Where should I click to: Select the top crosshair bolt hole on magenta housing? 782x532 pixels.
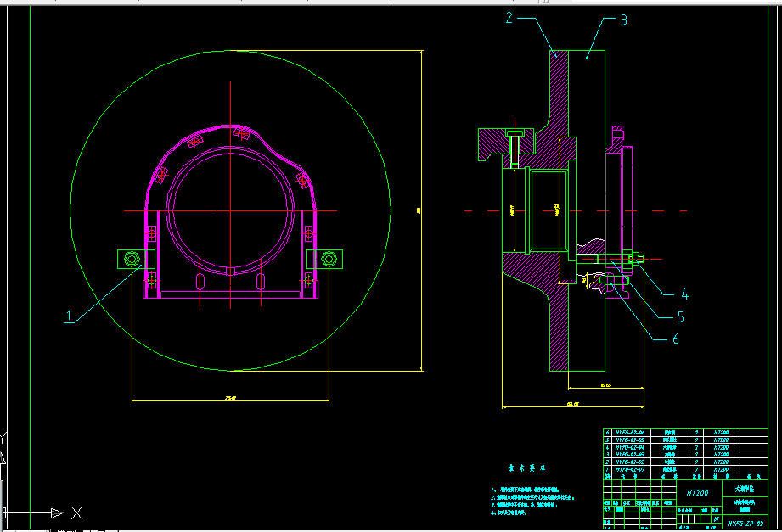click(242, 133)
